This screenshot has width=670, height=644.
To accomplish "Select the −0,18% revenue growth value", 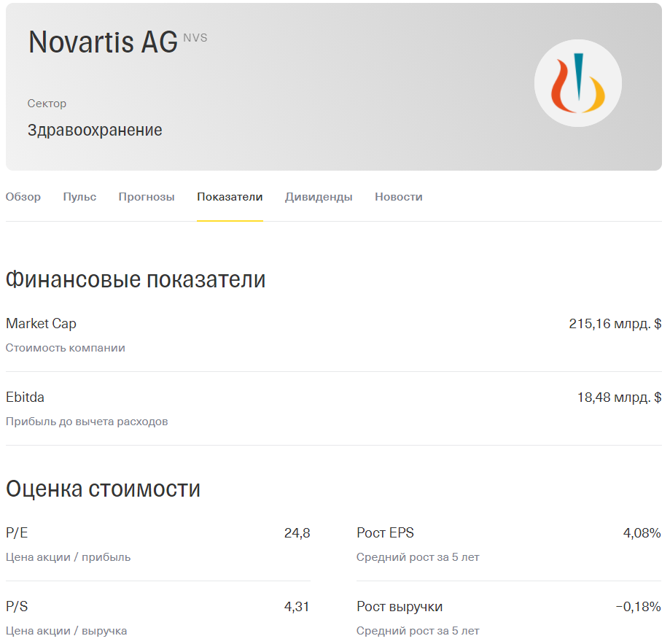I will pos(639,606).
